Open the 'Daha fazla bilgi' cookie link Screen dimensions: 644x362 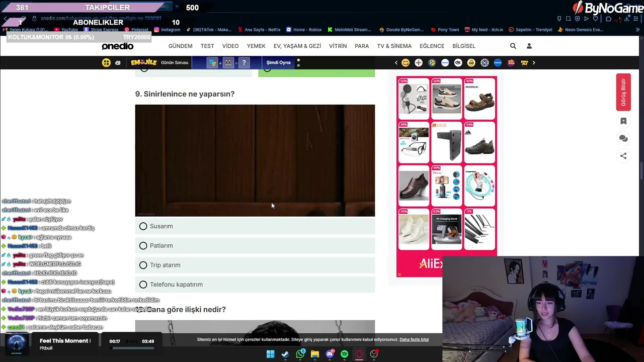pyautogui.click(x=414, y=339)
